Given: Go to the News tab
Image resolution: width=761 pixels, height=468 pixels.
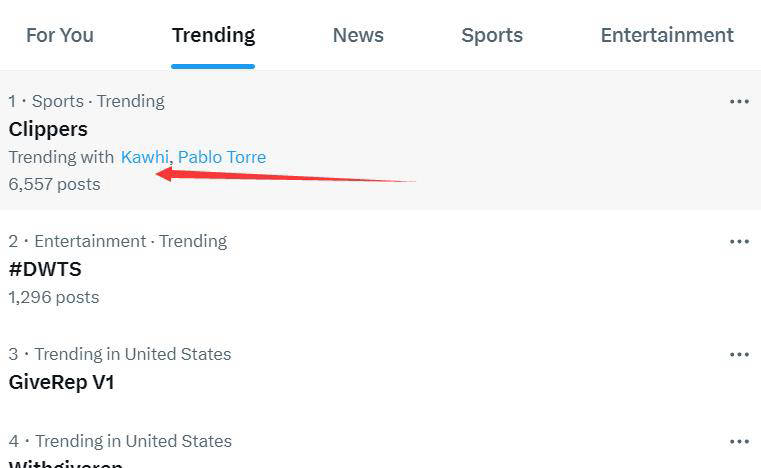Looking at the screenshot, I should click(358, 35).
